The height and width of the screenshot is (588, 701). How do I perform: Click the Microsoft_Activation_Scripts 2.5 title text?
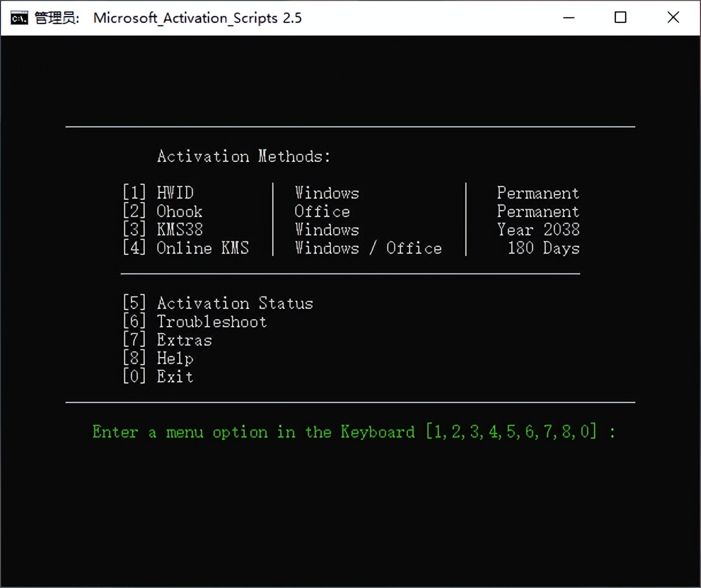pyautogui.click(x=197, y=18)
